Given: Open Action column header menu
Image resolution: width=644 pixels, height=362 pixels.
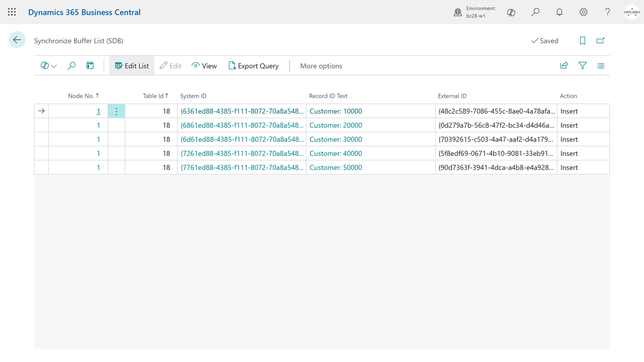Looking at the screenshot, I should [x=569, y=96].
